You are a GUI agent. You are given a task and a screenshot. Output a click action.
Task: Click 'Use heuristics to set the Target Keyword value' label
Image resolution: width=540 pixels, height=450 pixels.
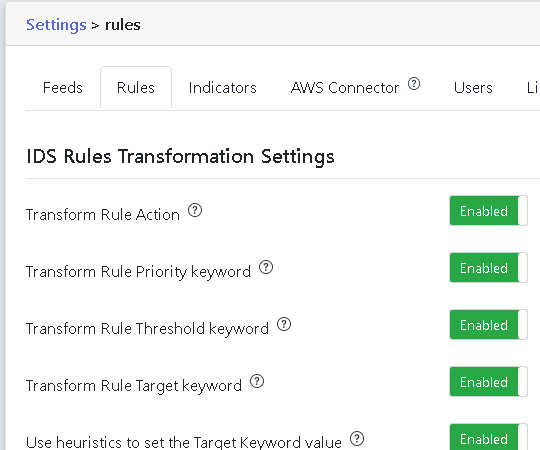coord(184,442)
